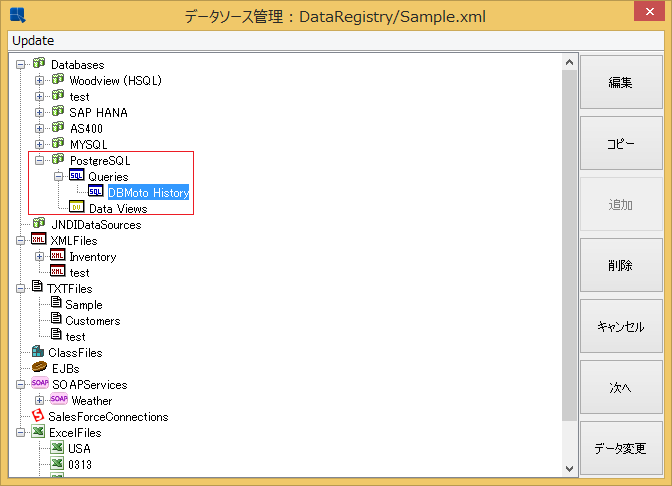The height and width of the screenshot is (486, 672).
Task: Click the text file icon beside Customers
Action: click(56, 318)
